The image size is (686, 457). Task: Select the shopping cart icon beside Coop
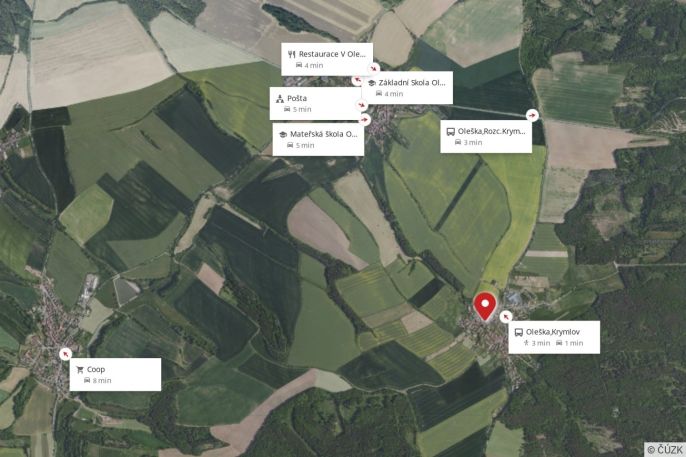pos(80,370)
